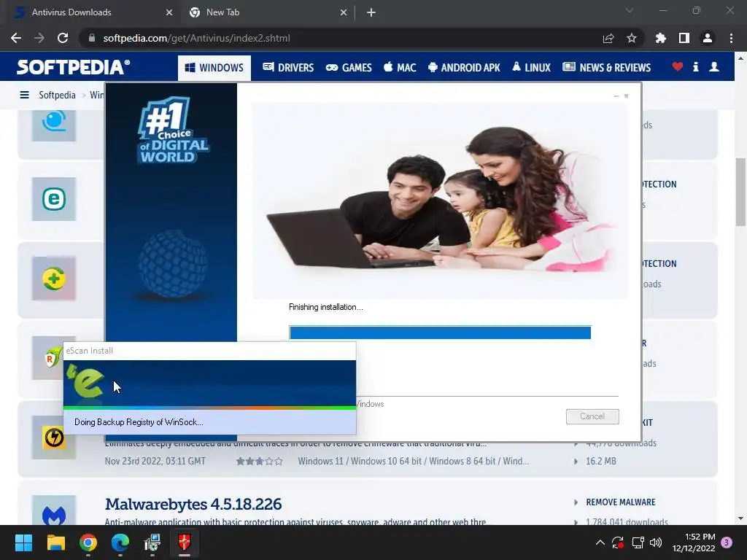Open Microsoft Edge from the taskbar

[x=120, y=542]
